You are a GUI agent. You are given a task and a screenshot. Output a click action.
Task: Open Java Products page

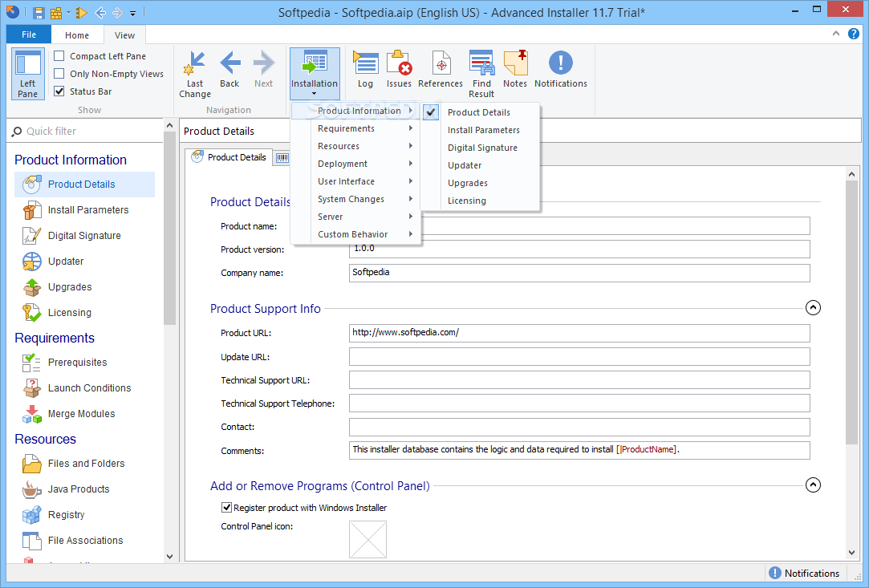(x=84, y=489)
